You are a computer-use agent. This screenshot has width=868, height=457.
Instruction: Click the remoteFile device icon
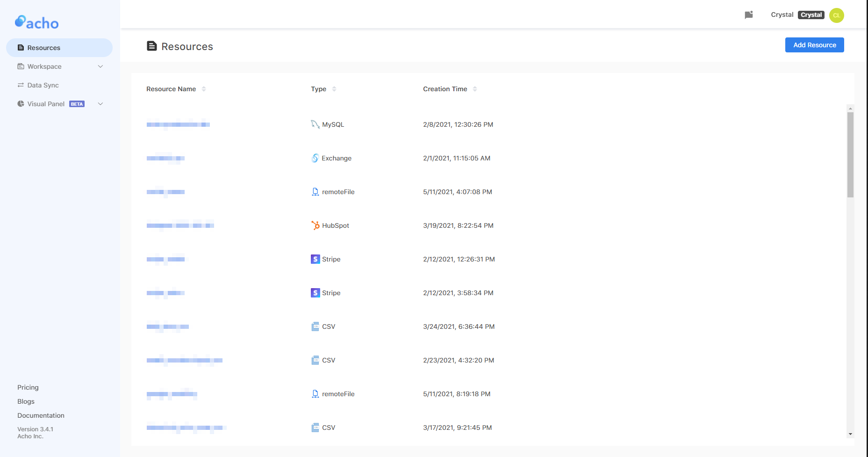[315, 191]
